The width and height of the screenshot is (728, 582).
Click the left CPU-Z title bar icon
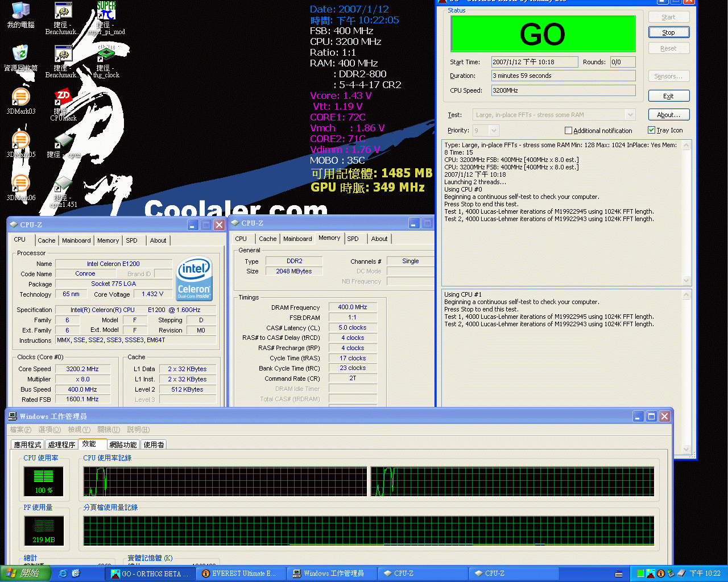tap(14, 225)
